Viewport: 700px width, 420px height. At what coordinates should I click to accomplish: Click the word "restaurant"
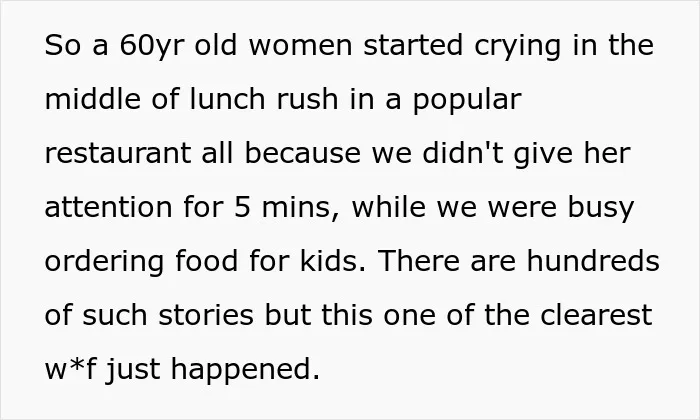point(118,153)
